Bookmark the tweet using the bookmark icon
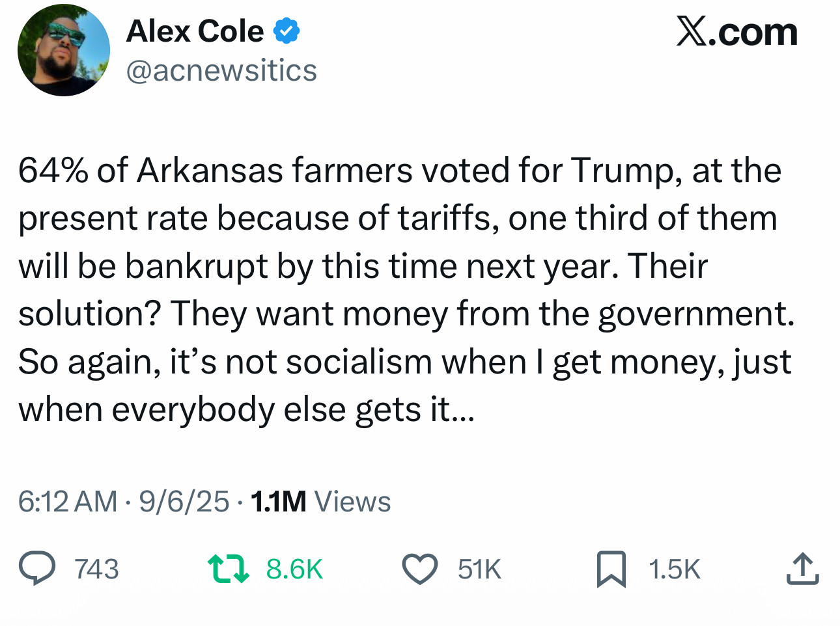 coord(611,569)
